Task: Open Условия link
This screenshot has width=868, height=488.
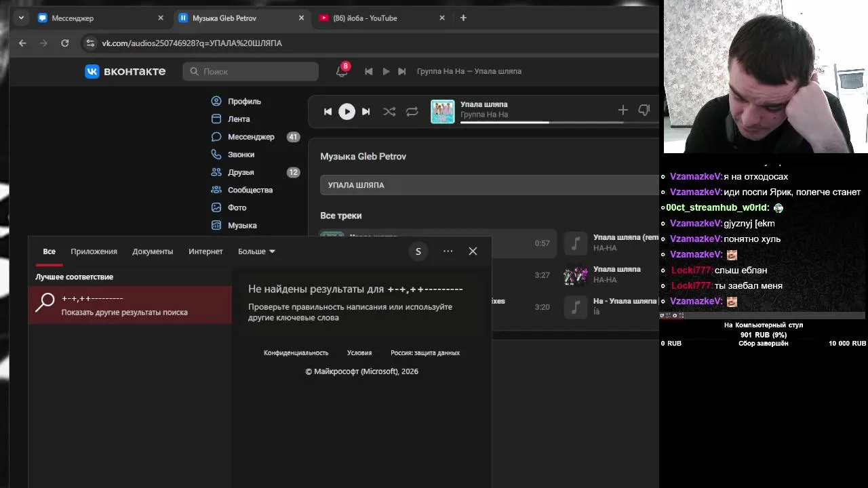Action: 359,352
